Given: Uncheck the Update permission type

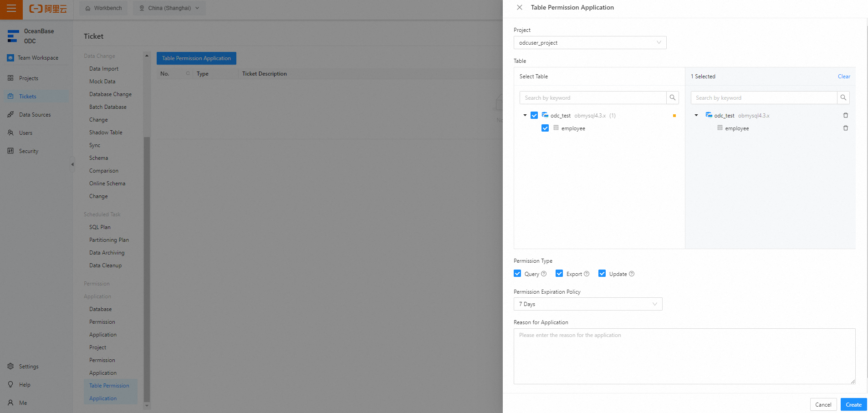Looking at the screenshot, I should click(x=602, y=274).
